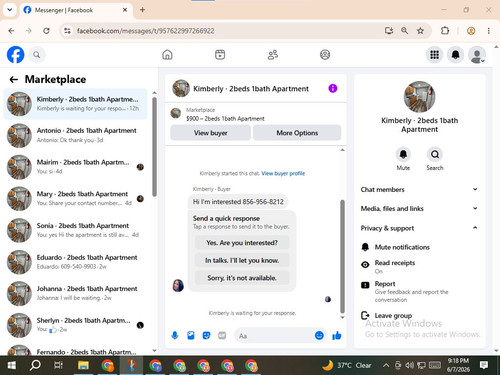500x375 pixels.
Task: Open Facebook search magnifier
Action: (x=37, y=55)
